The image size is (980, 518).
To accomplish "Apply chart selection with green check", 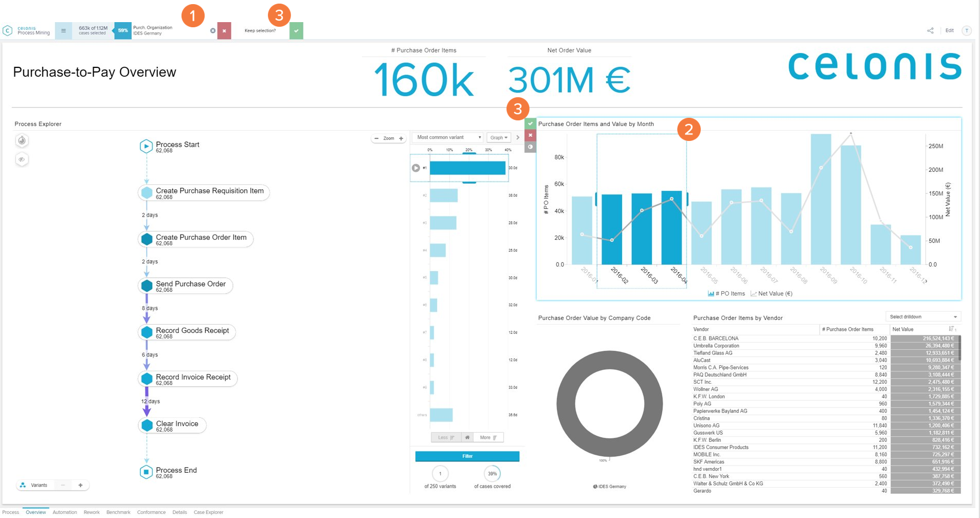I will pyautogui.click(x=530, y=123).
